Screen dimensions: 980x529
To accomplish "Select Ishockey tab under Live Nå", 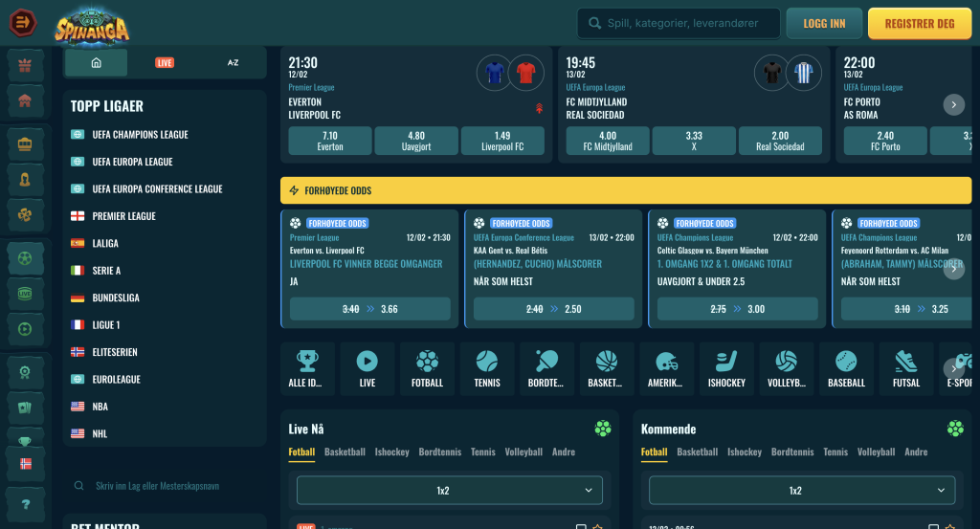I will (x=391, y=452).
